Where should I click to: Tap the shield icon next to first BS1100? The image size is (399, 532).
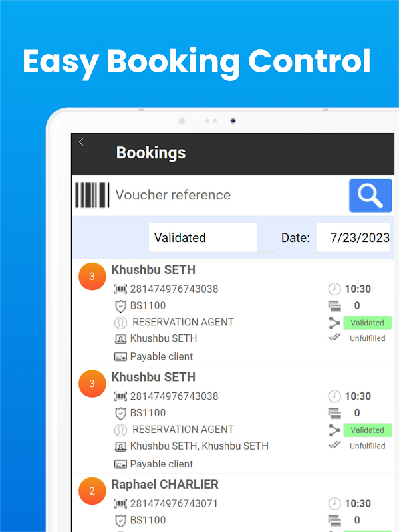[120, 306]
